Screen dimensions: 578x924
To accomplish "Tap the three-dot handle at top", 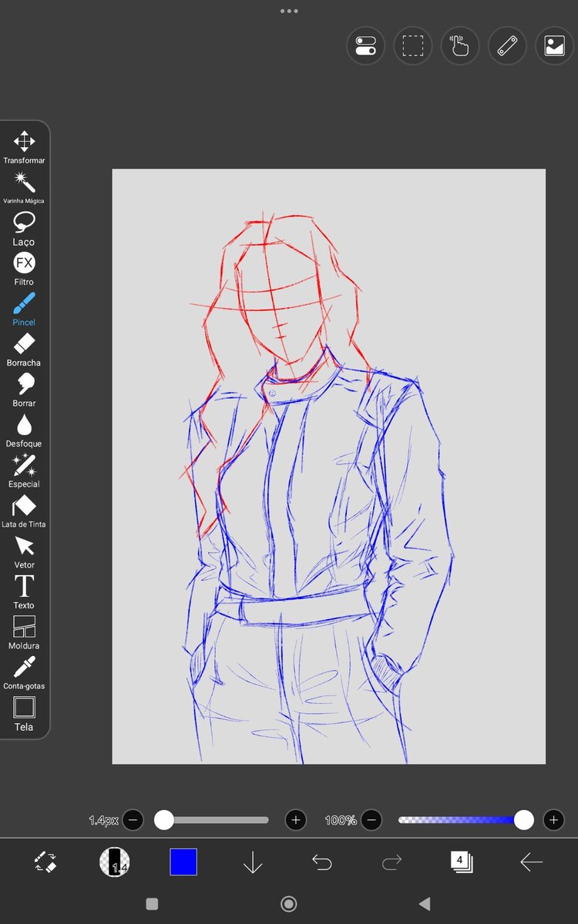I will (289, 12).
